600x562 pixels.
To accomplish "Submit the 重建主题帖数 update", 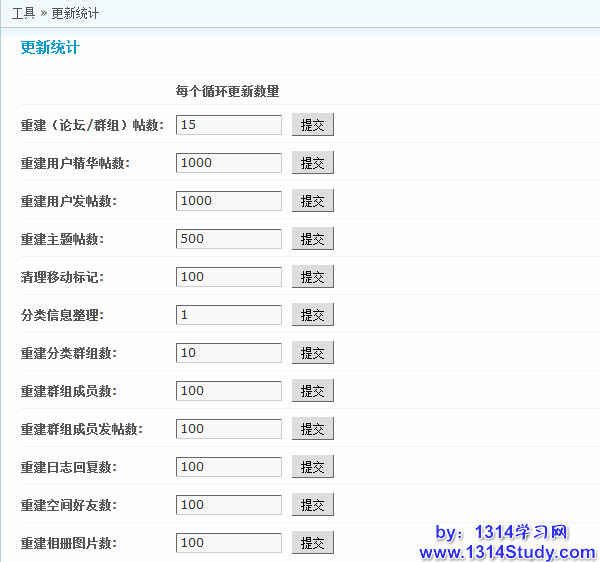I will pos(312,239).
